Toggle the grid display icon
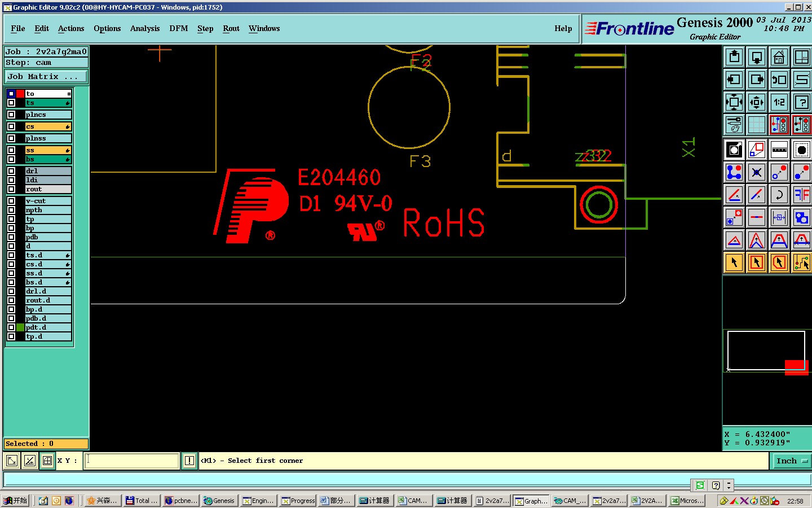This screenshot has width=812, height=508. tap(757, 125)
